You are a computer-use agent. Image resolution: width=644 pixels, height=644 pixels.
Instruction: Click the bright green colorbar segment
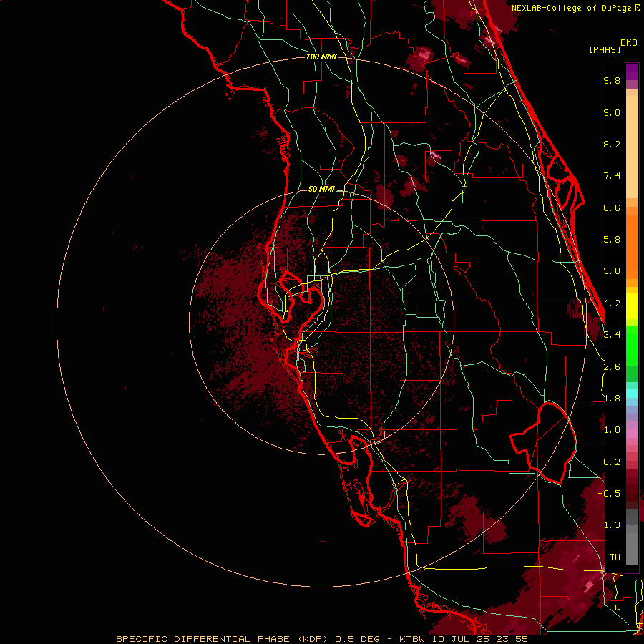[632, 345]
